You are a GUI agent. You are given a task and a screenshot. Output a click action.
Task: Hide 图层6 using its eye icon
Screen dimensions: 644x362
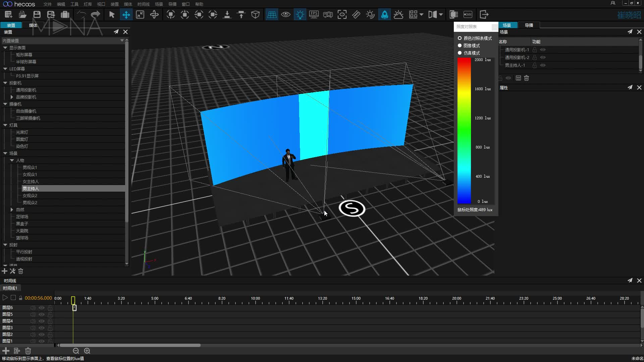pos(42,308)
